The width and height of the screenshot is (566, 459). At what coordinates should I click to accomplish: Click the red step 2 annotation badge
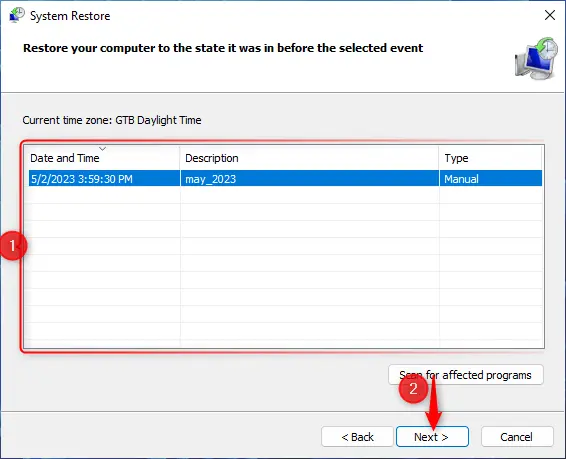413,389
